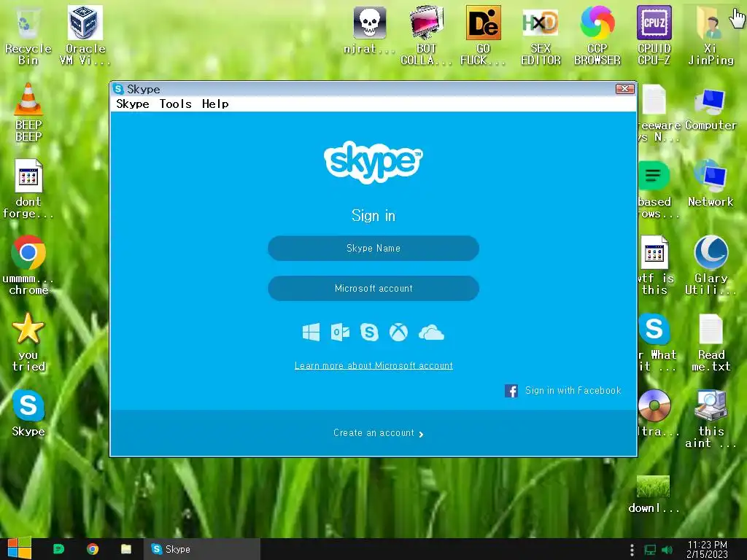Select the Network desktop icon

(711, 183)
